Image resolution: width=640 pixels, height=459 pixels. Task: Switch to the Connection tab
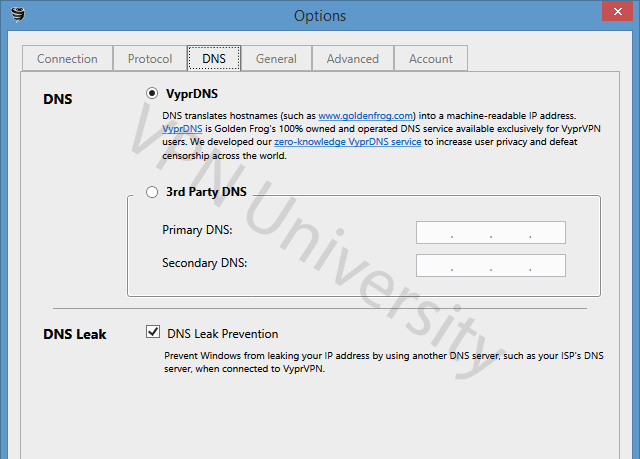(67, 59)
